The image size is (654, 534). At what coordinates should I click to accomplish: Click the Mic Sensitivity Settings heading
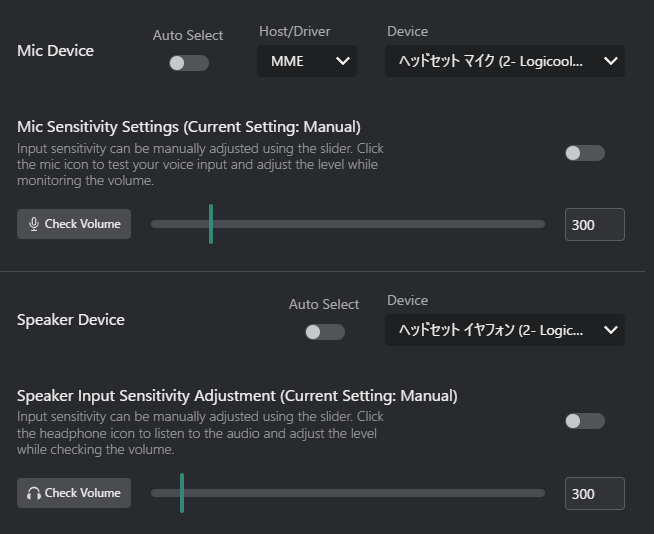pos(189,127)
